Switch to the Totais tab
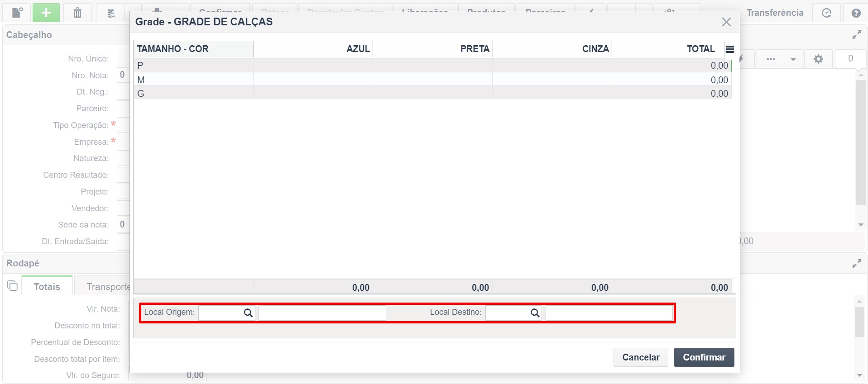The height and width of the screenshot is (384, 868). pyautogui.click(x=47, y=286)
